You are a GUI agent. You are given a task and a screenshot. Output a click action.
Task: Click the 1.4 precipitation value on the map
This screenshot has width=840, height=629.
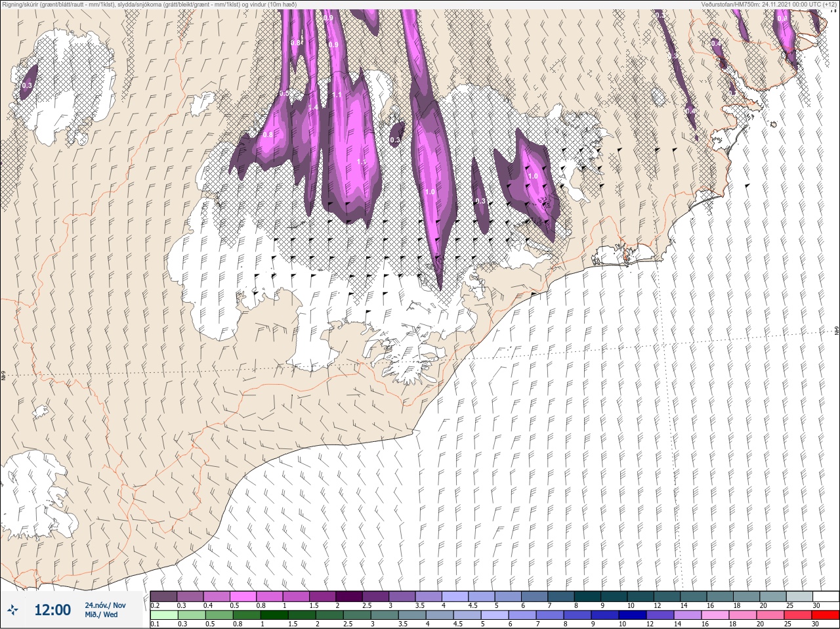tap(313, 107)
